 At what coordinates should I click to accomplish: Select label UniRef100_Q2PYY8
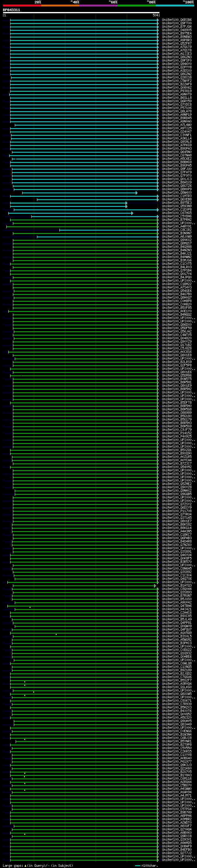(177, 67)
